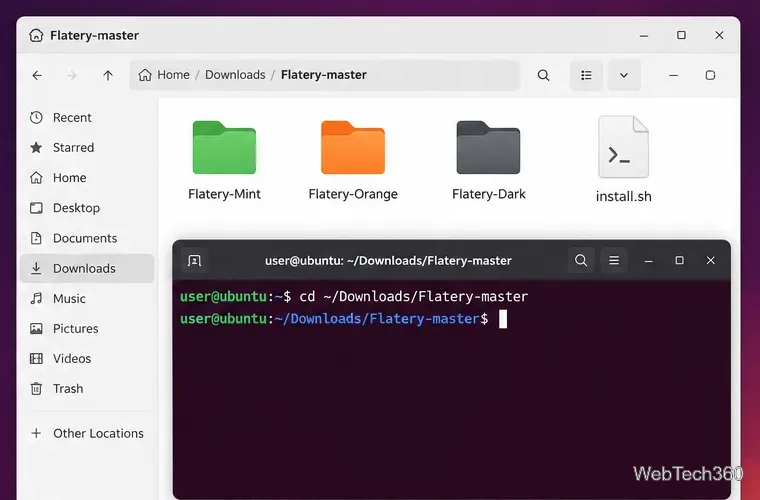Viewport: 760px width, 500px height.
Task: Click Flatery-master breadcrumb in path bar
Action: click(x=324, y=75)
